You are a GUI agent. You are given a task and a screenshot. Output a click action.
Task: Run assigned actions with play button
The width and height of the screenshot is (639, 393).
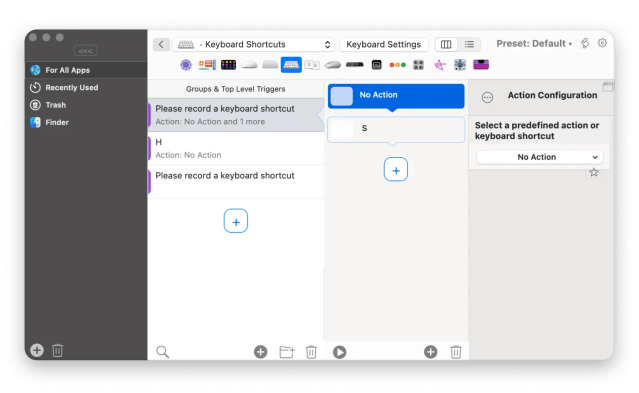(x=339, y=352)
